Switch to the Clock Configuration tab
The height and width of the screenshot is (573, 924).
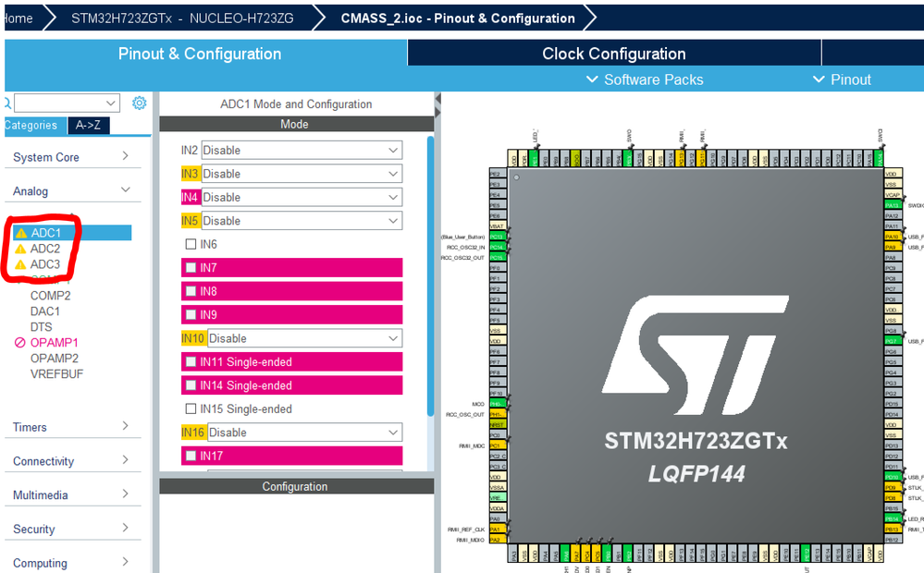(614, 54)
